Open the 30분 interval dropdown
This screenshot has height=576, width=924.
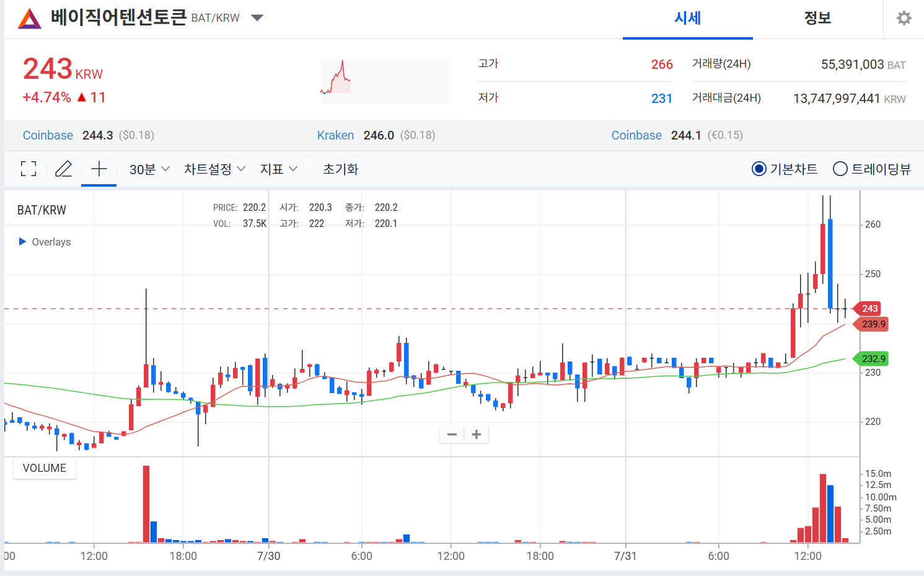[149, 169]
